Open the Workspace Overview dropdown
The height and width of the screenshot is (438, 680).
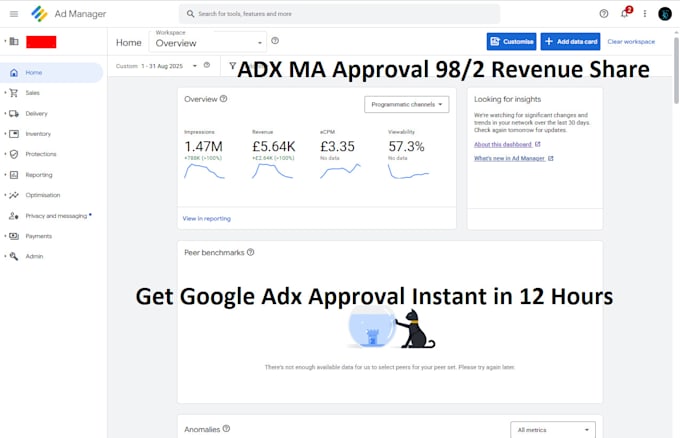[x=208, y=42]
